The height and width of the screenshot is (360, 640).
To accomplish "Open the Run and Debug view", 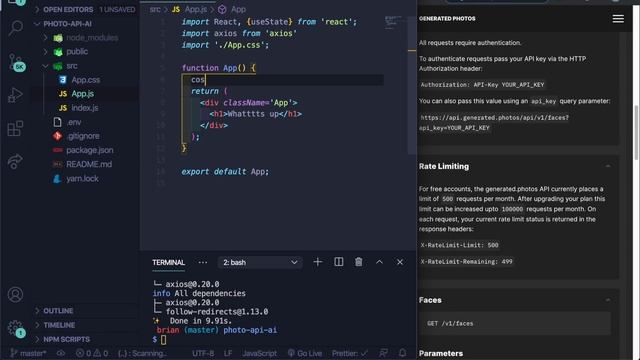I will 16,95.
